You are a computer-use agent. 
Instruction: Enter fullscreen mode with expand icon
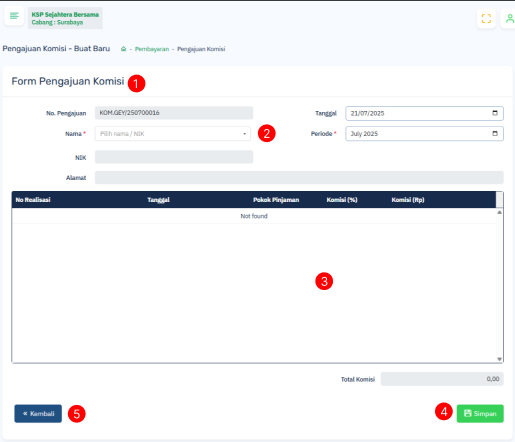point(486,18)
